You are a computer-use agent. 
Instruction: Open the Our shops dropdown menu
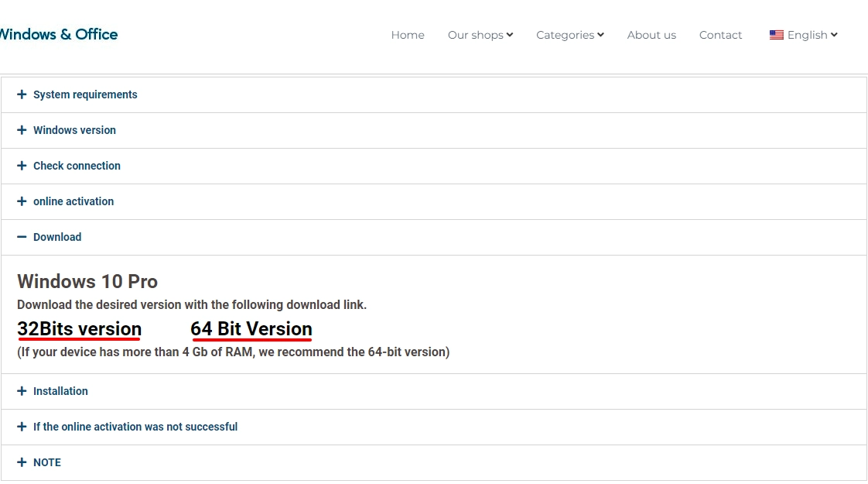coord(480,35)
